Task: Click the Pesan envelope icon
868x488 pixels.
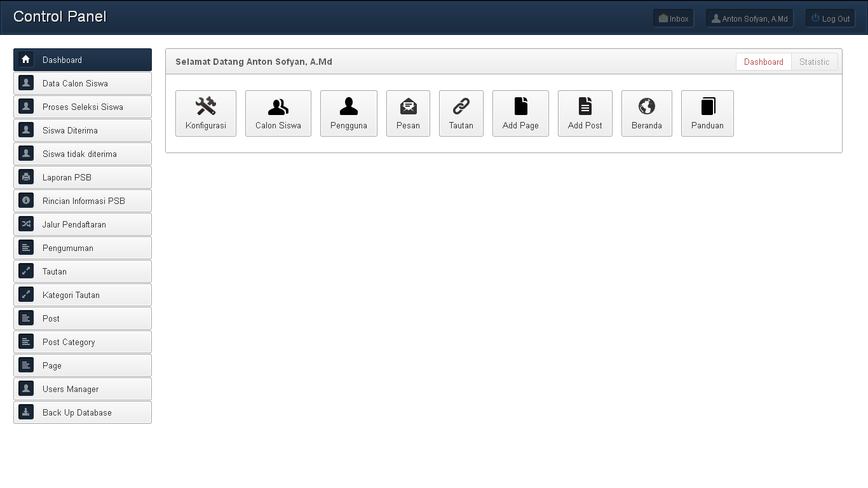Action: click(408, 106)
